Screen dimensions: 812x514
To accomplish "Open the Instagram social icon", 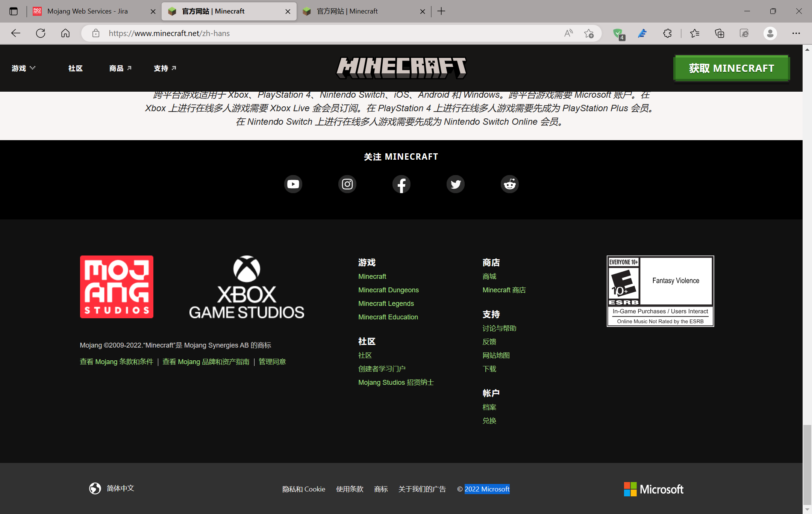I will coord(347,184).
